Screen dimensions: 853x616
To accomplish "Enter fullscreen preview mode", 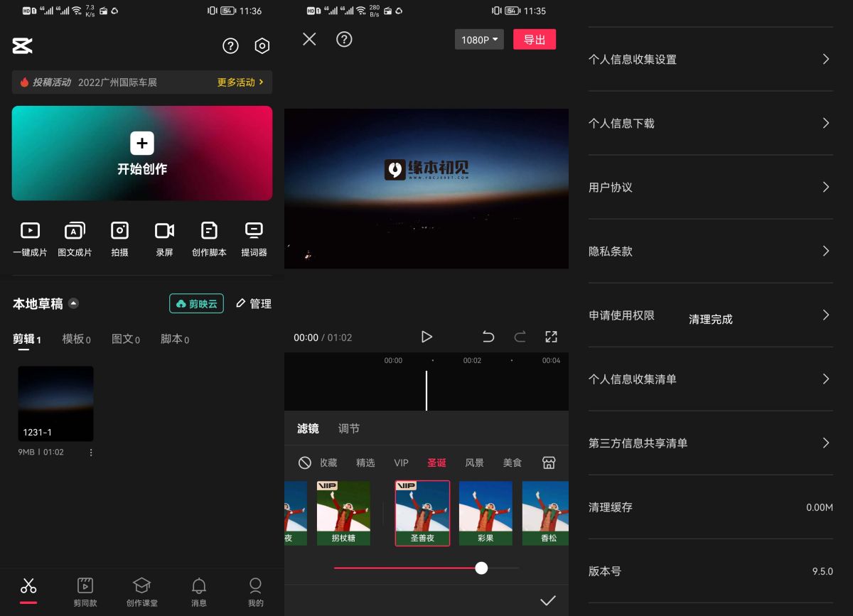I will coord(551,337).
